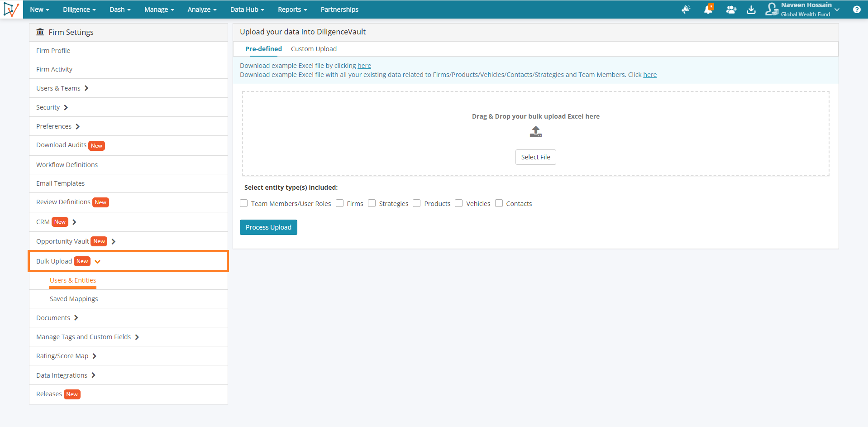Click the drag and drop upload area

click(536, 134)
